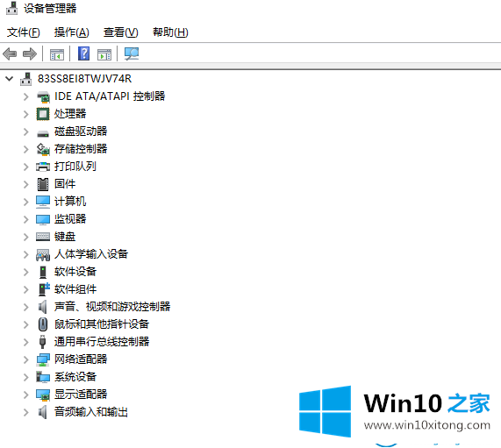
Task: Click the 计算机 monitor icon
Action: tap(43, 202)
